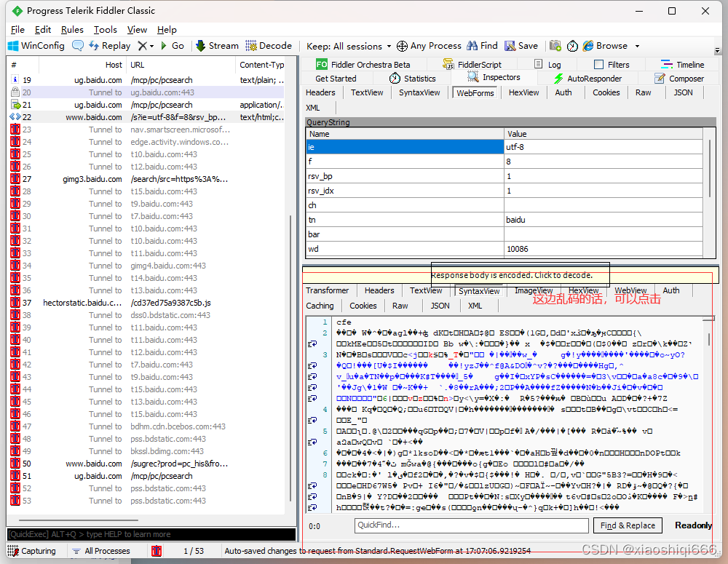Viewport: 728px width, 564px height.
Task: Sort sessions by URL column header
Action: [x=181, y=65]
